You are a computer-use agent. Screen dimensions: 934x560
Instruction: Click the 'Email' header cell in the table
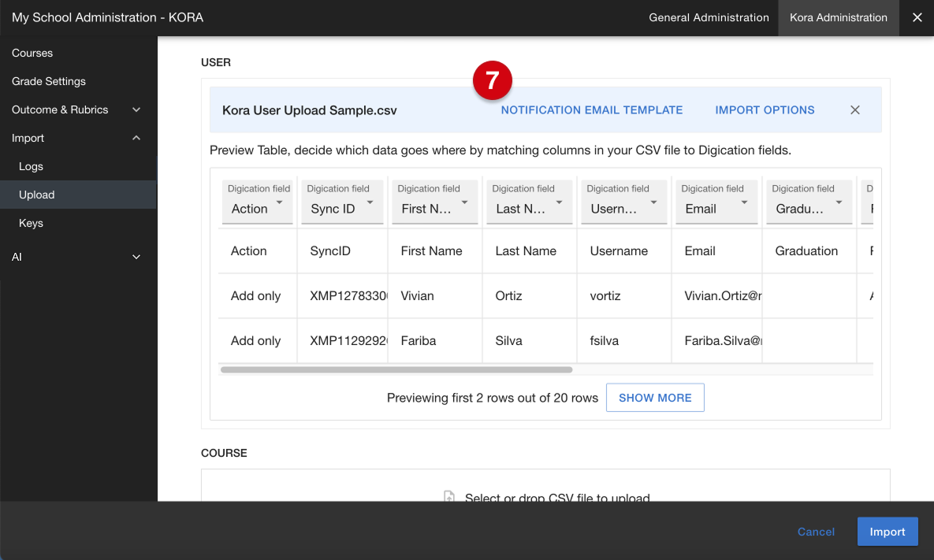pyautogui.click(x=717, y=251)
